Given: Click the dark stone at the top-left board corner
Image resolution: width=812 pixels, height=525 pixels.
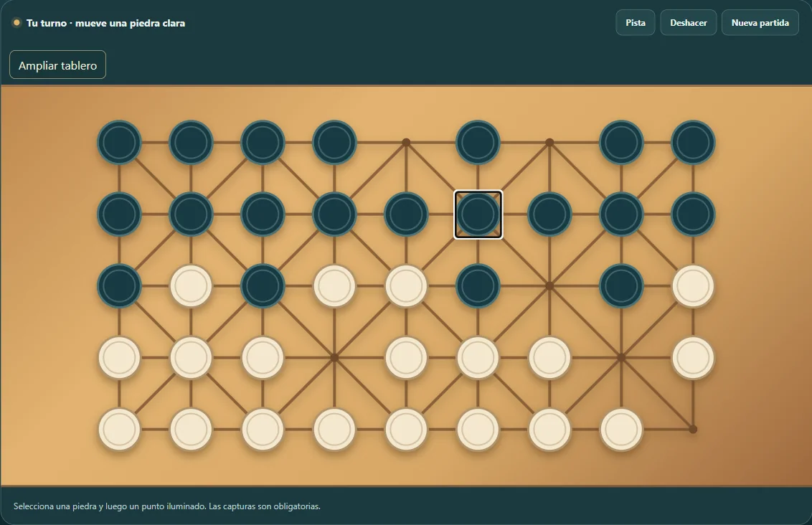Looking at the screenshot, I should (x=120, y=143).
